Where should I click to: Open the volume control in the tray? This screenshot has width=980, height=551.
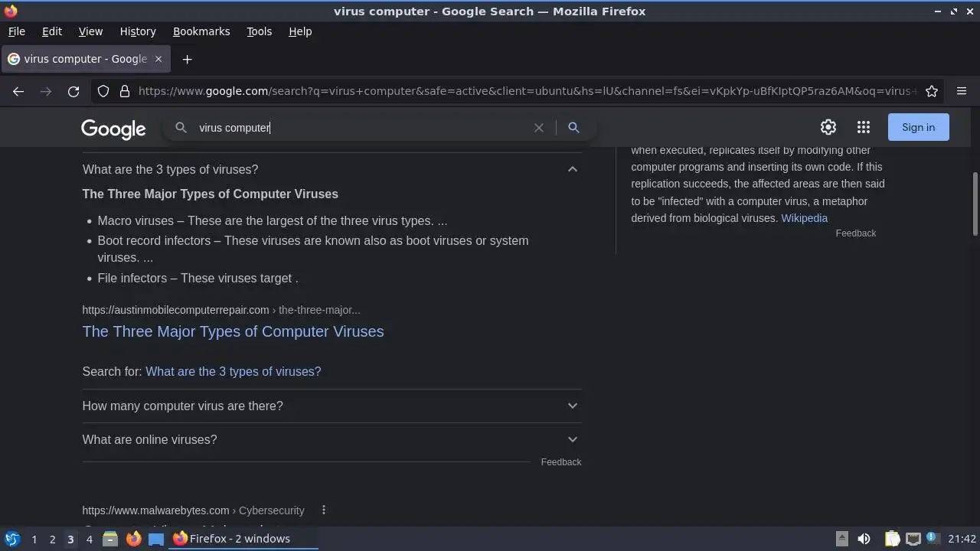(864, 539)
